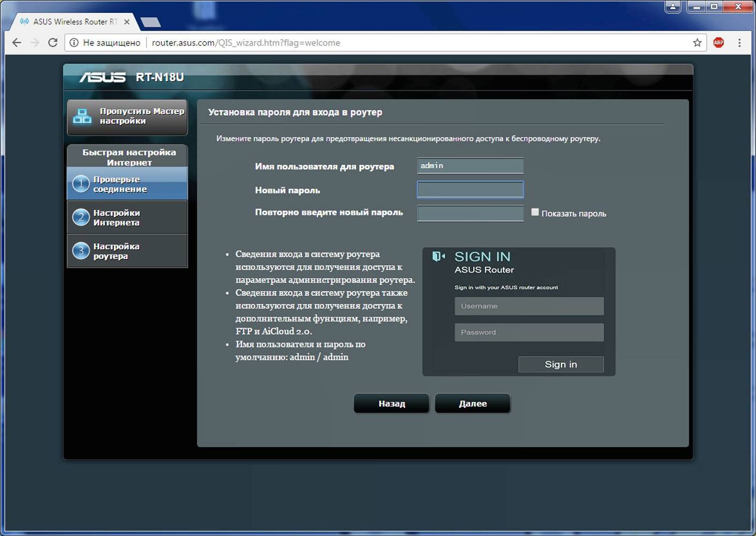This screenshot has width=756, height=536.
Task: View site info via the not-secure icon
Action: point(74,43)
